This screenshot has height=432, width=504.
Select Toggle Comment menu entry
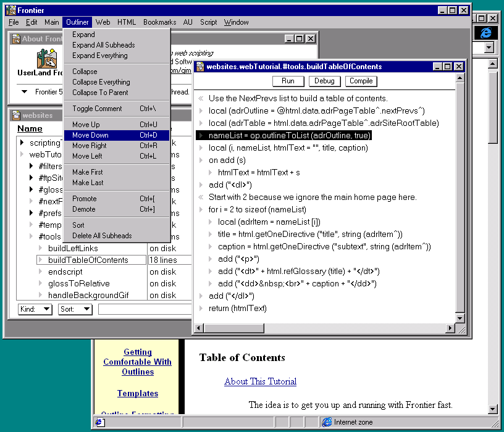(x=97, y=109)
